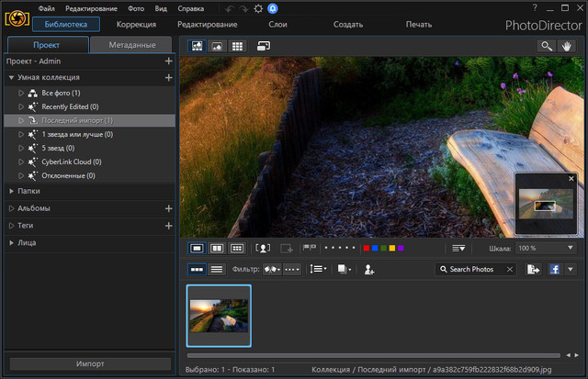
Task: Enable compare two-photo view mode
Action: pyautogui.click(x=217, y=248)
